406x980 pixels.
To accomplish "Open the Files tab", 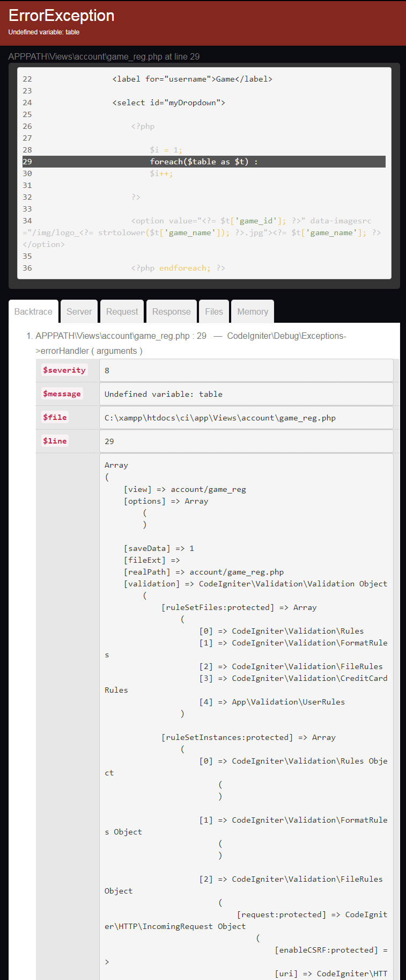I will (x=213, y=311).
